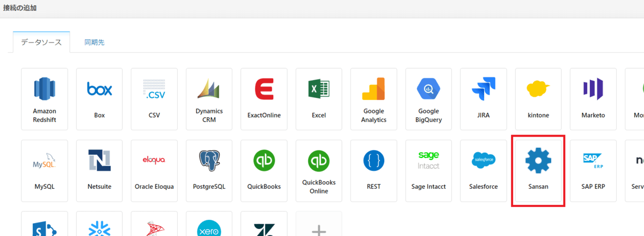Open the JIRA connector tile
644x236 pixels.
484,99
